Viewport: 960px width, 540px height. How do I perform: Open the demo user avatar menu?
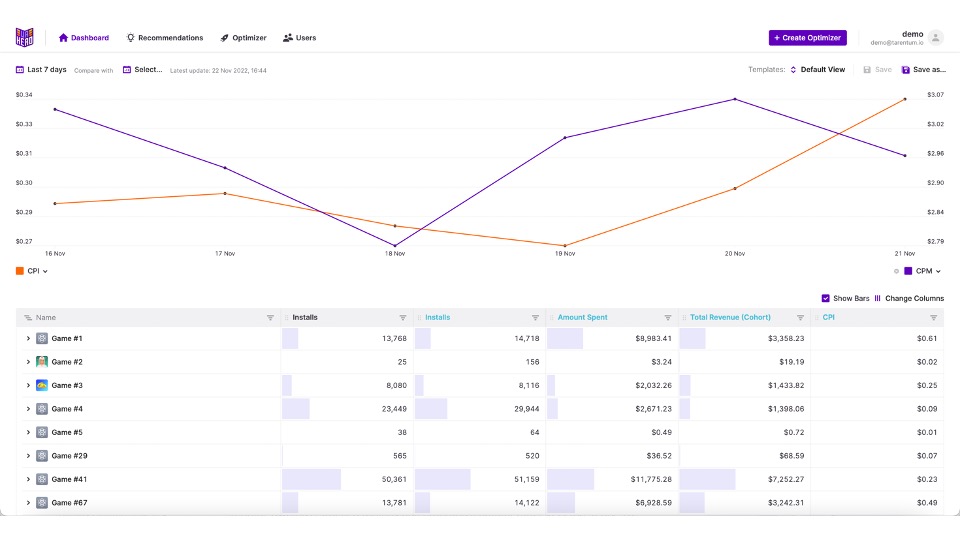pos(936,38)
